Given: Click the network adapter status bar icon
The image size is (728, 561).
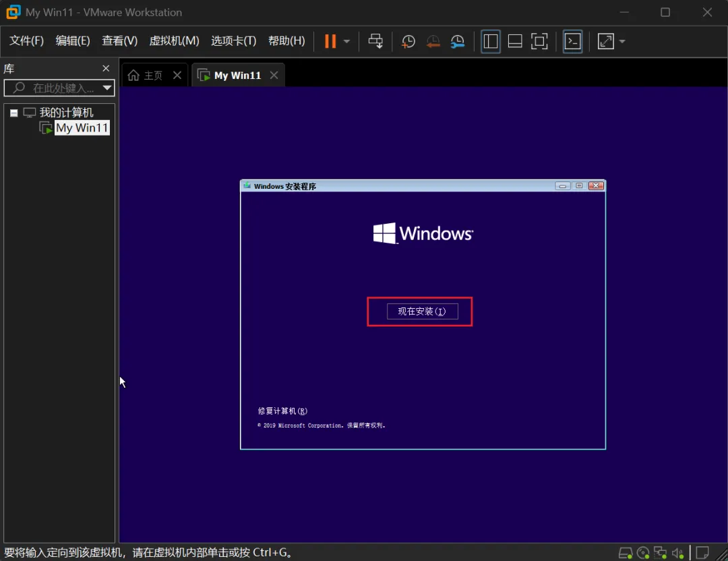Looking at the screenshot, I should coord(660,553).
